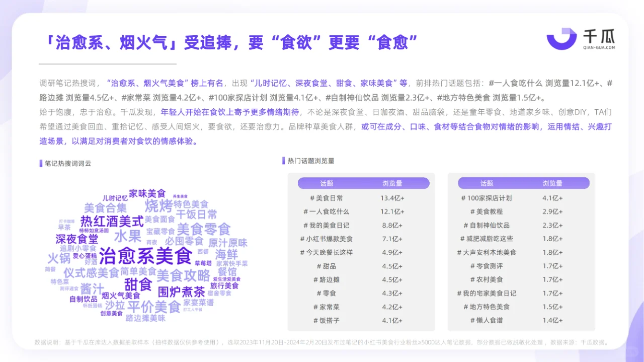Click the Qian-Gua purple logo icon
This screenshot has height=362, width=644.
pos(561,39)
